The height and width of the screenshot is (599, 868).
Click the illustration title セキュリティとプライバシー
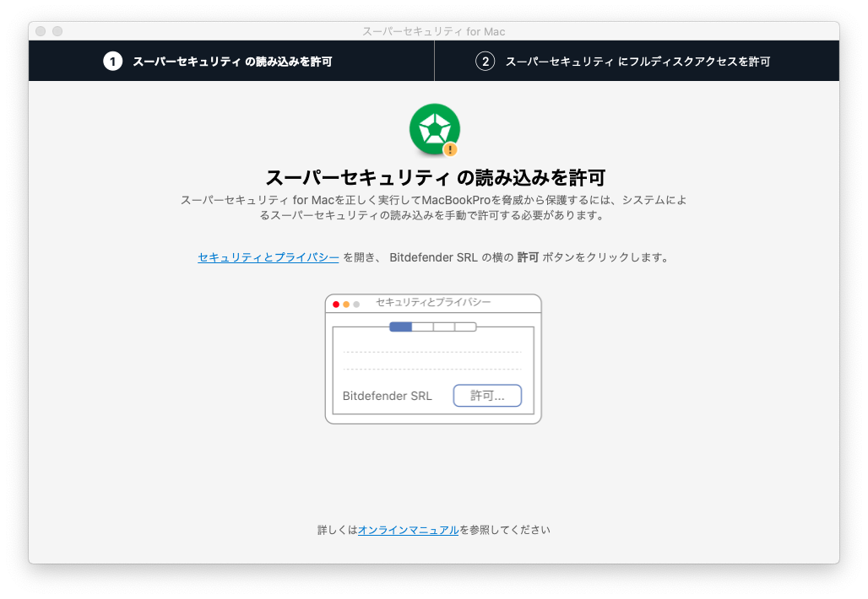433,302
